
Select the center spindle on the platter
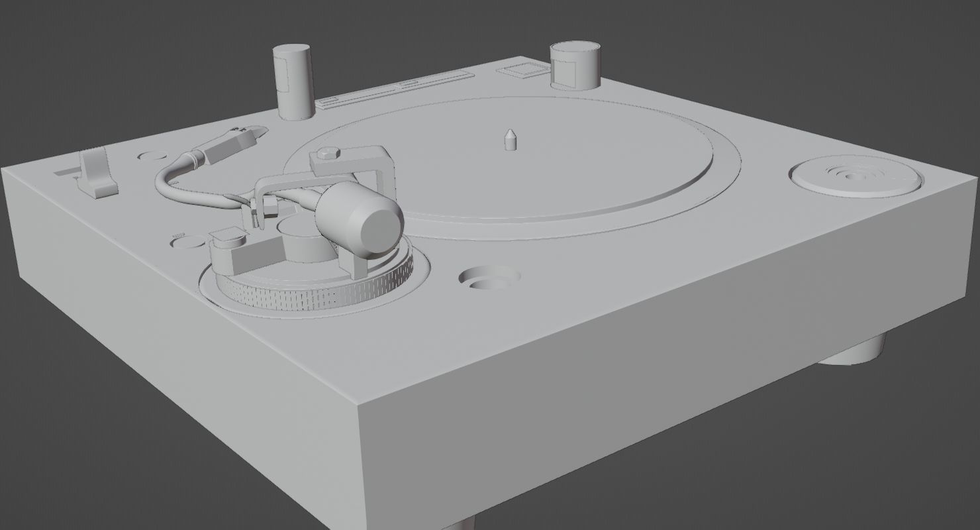511,140
